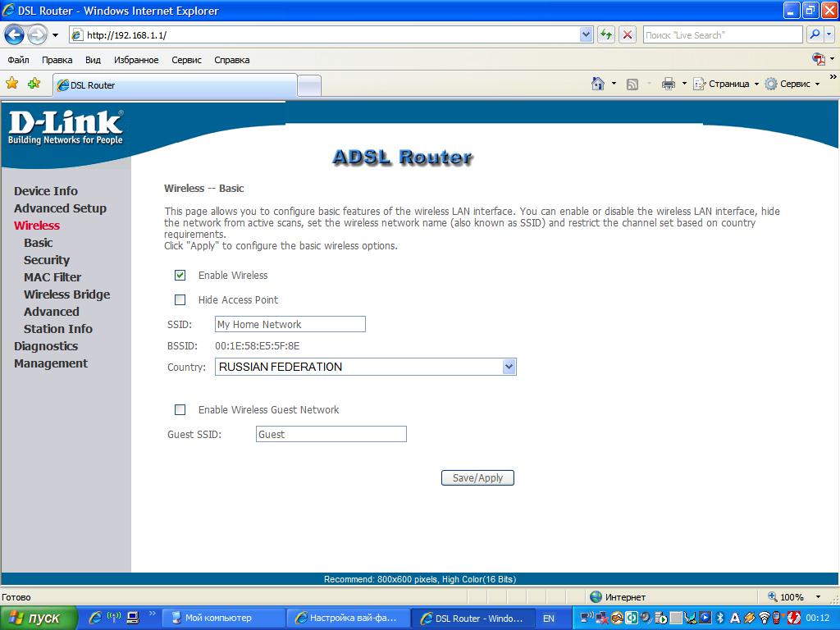This screenshot has width=840, height=630.
Task: Click the red X Stop loading icon
Action: coord(628,34)
